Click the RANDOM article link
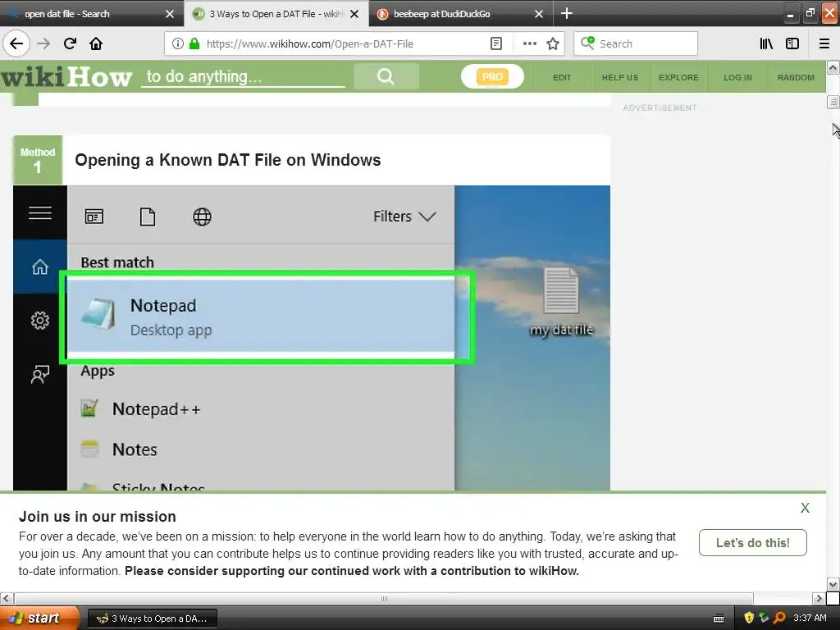840x630 pixels. coord(796,77)
